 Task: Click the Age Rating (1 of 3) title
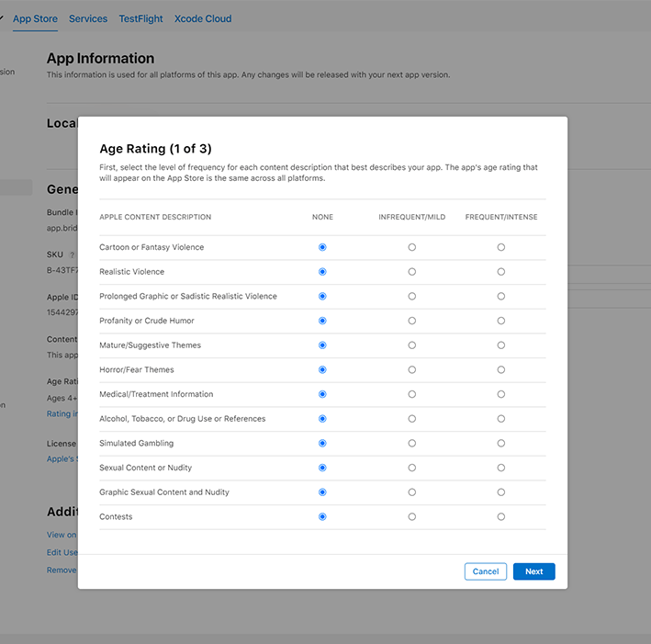tap(155, 149)
